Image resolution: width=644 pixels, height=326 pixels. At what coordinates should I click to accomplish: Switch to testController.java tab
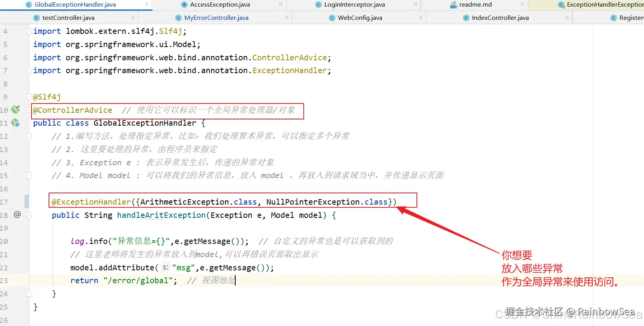pos(68,18)
